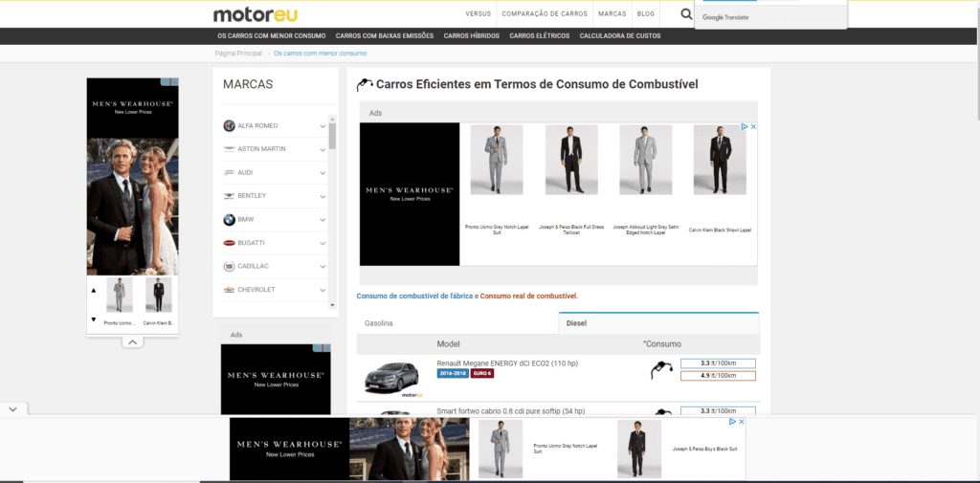
Task: Click the Alfa Romeo brand logo
Action: (230, 125)
